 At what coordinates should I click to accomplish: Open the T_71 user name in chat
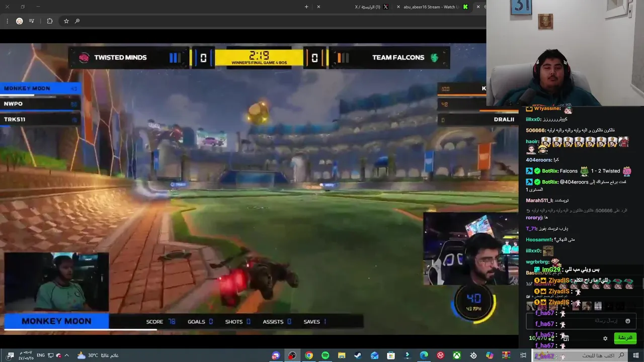(531, 229)
